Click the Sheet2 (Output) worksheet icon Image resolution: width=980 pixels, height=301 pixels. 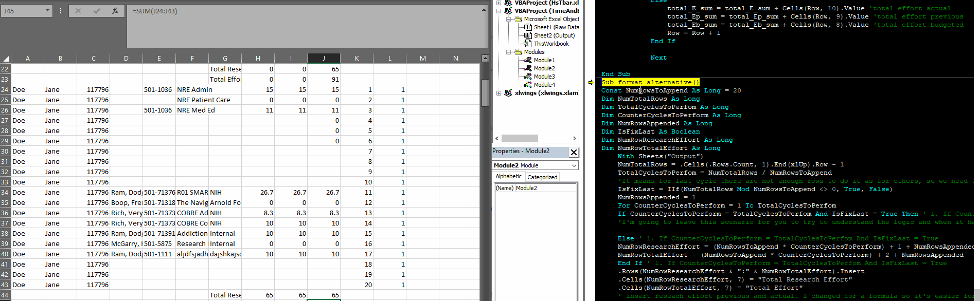[528, 35]
